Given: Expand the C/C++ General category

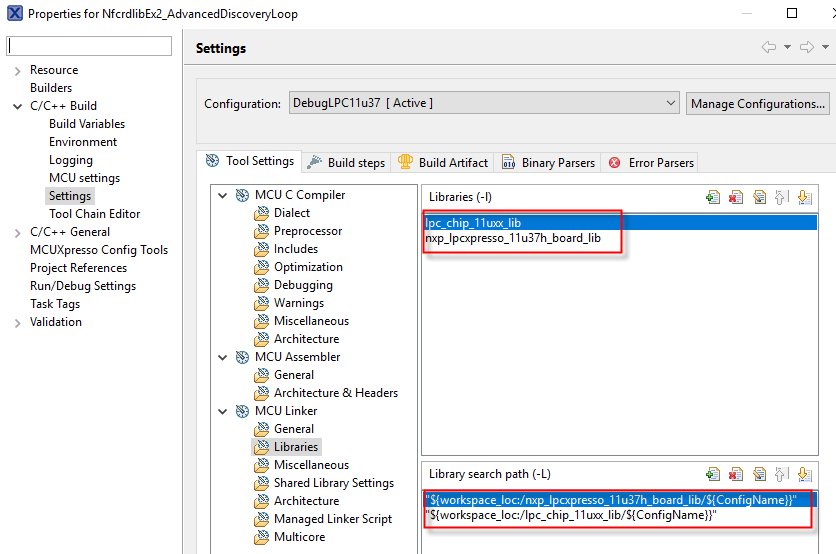Looking at the screenshot, I should [x=18, y=232].
